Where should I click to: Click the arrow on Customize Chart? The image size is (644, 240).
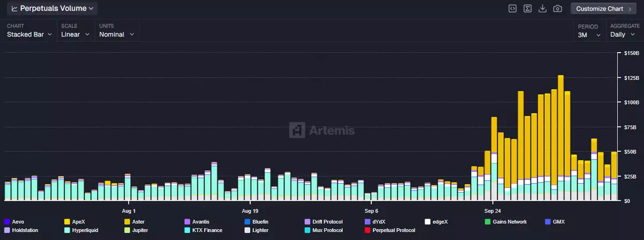pos(630,9)
